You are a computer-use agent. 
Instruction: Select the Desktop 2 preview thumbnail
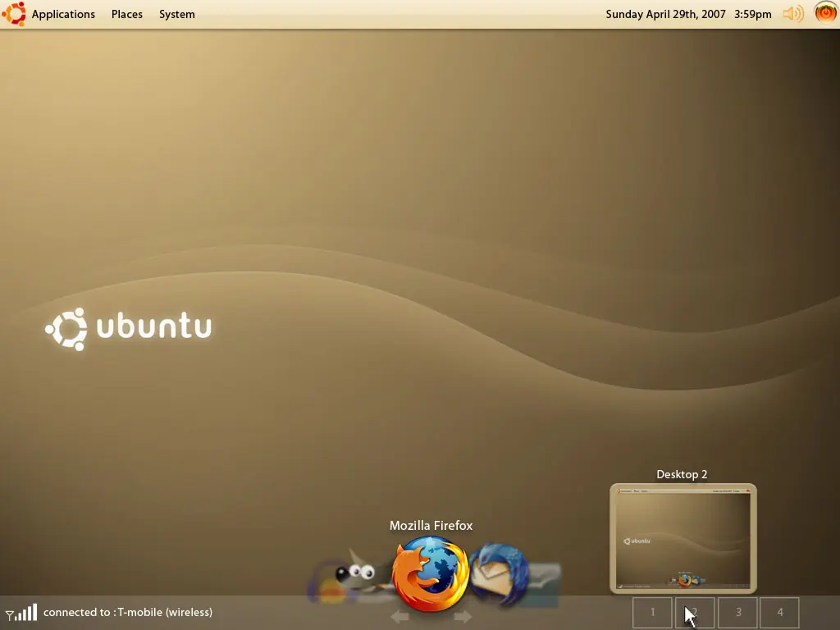click(682, 539)
